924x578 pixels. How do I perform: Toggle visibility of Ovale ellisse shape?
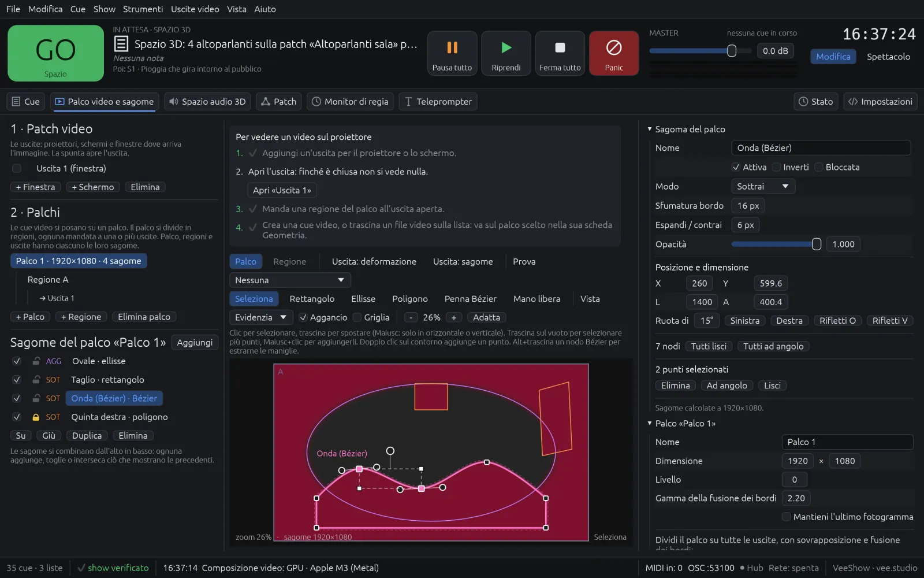pos(17,361)
